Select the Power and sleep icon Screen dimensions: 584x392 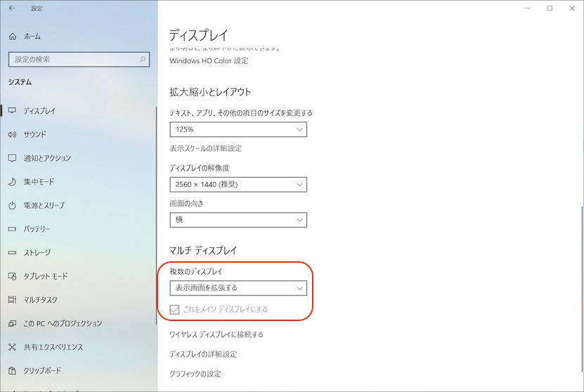click(12, 205)
